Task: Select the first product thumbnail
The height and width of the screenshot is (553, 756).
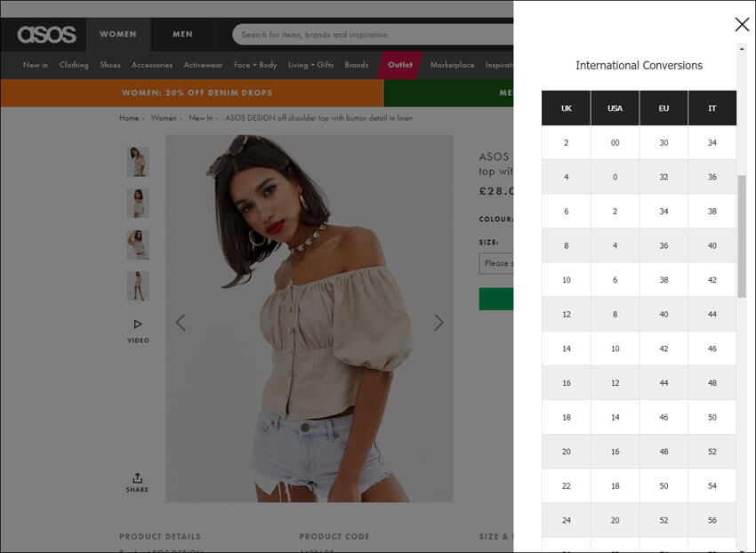Action: 138,162
